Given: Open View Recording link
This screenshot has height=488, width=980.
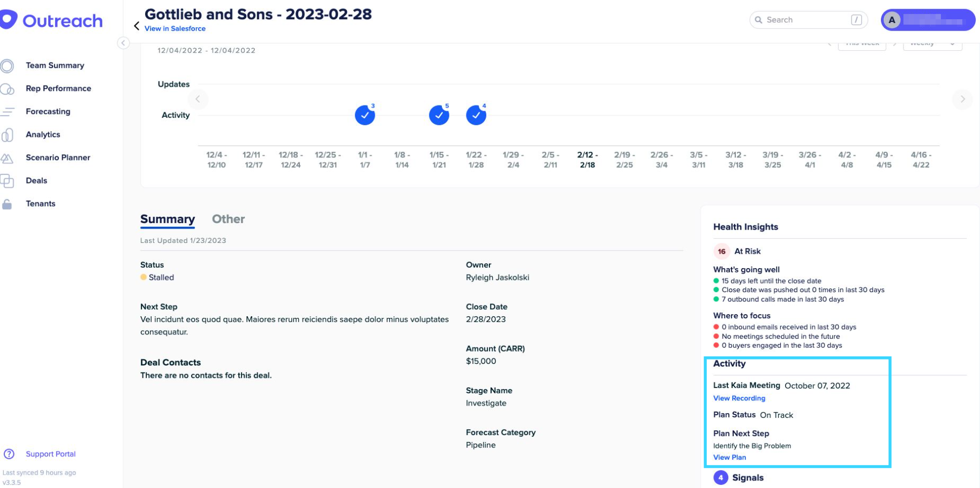Looking at the screenshot, I should pos(739,398).
